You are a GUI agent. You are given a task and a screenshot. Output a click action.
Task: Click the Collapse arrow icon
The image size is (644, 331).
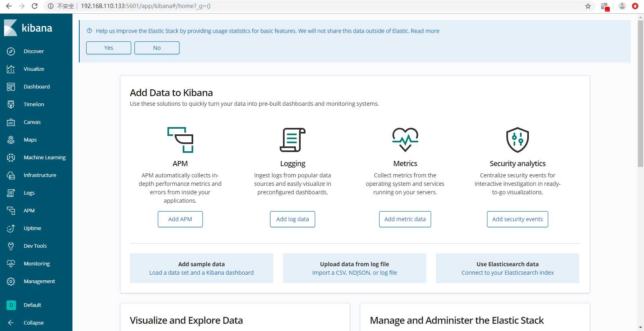click(x=11, y=323)
